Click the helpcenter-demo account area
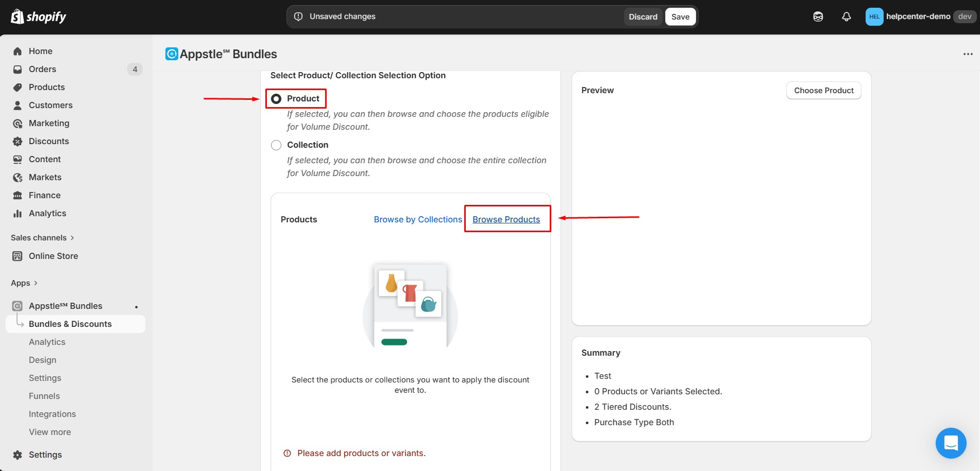The height and width of the screenshot is (471, 980). pos(917,16)
